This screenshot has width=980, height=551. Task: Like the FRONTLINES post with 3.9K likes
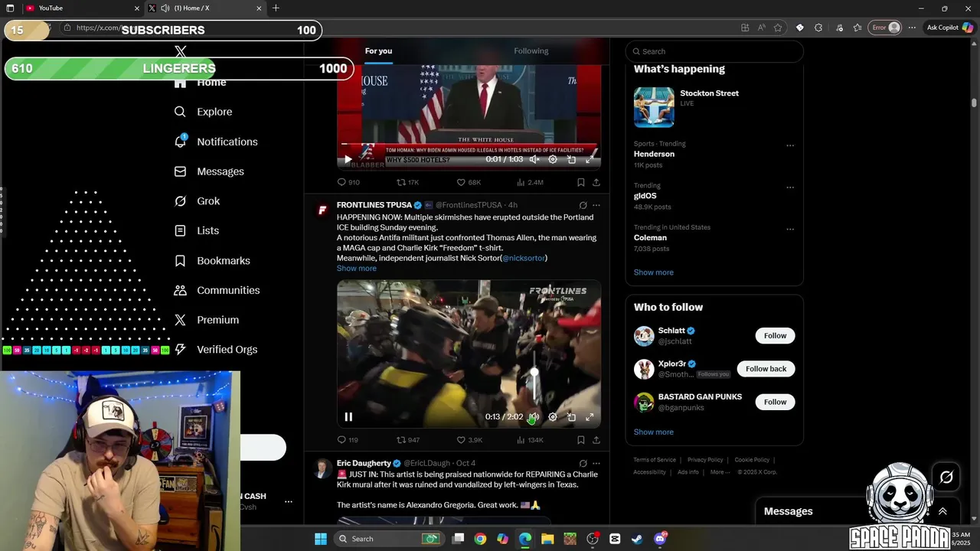[x=469, y=440]
